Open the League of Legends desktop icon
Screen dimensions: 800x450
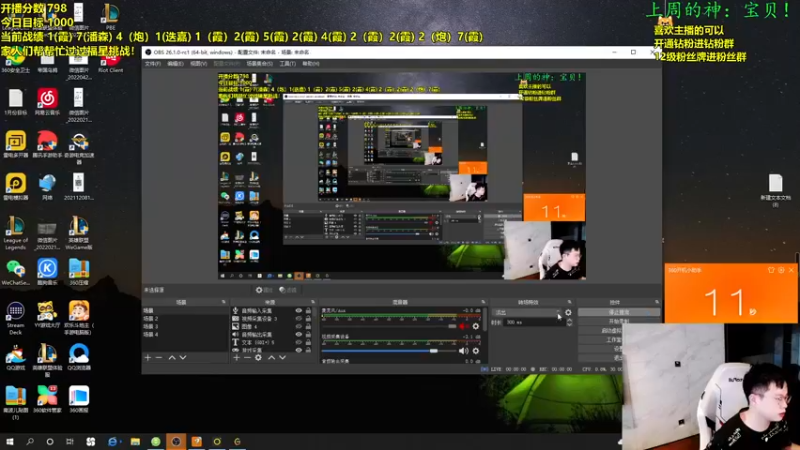pyautogui.click(x=15, y=233)
